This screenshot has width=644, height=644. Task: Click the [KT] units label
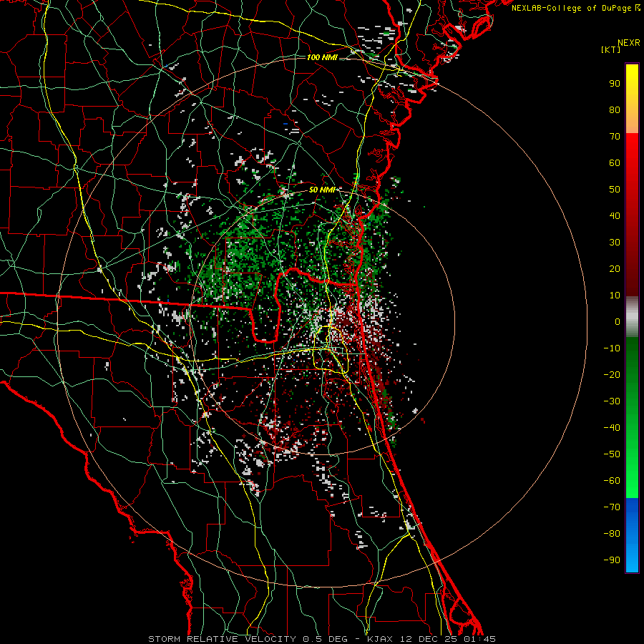pos(611,49)
